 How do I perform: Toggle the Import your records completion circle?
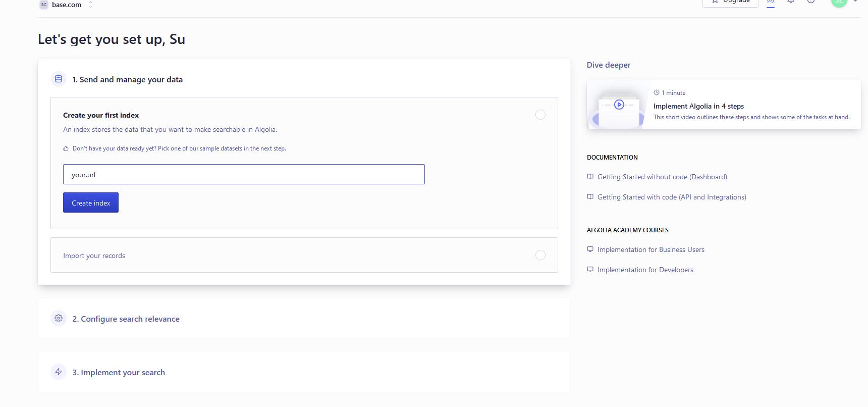point(540,255)
